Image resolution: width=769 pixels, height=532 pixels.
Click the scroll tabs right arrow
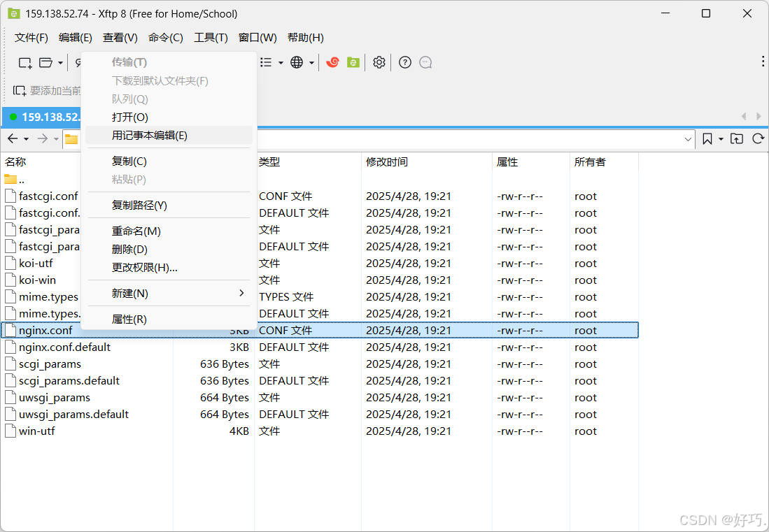pos(759,117)
